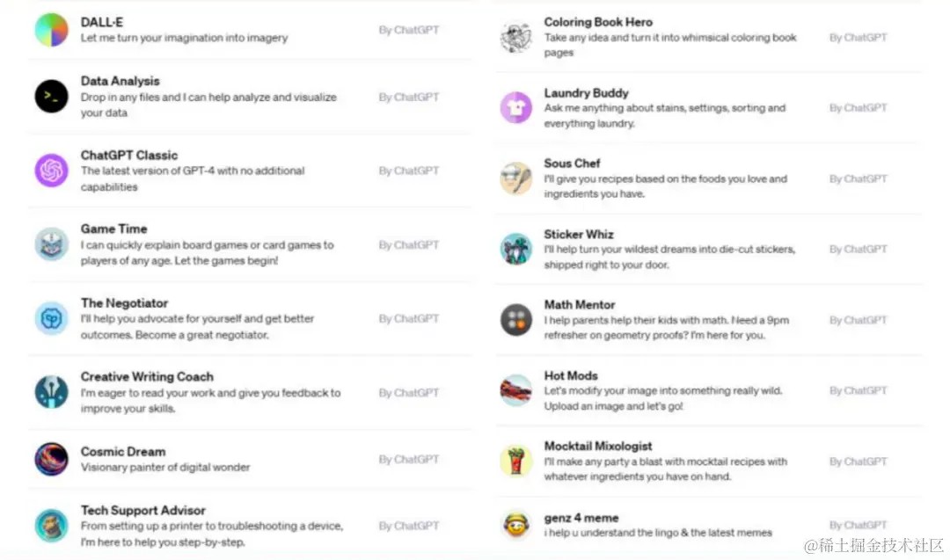
Task: Click the Sticker Whiz icon
Action: [516, 249]
